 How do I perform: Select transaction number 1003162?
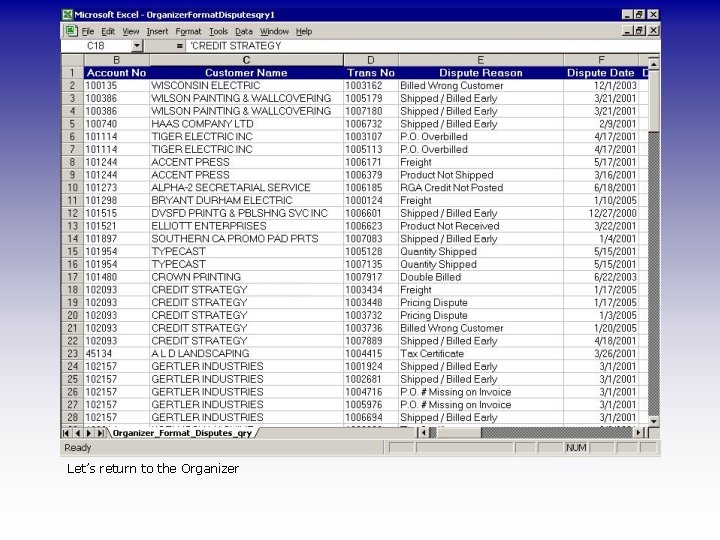(371, 85)
